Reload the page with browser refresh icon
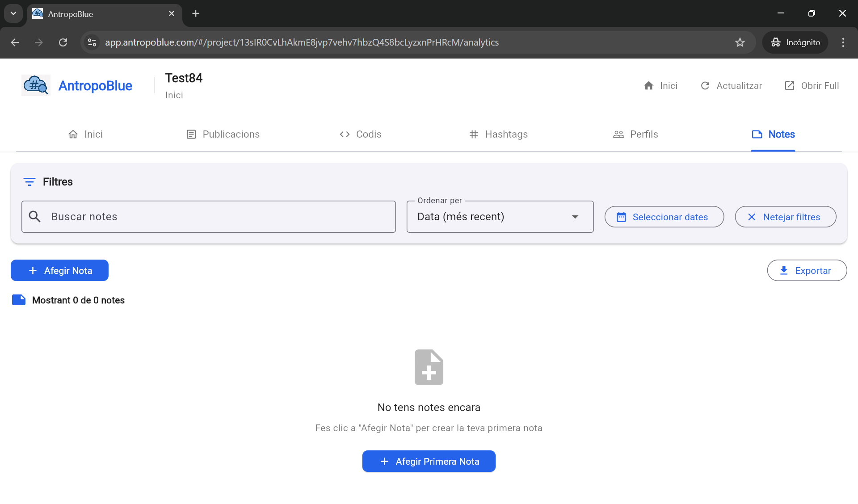Viewport: 858px width, 504px height. tap(63, 42)
